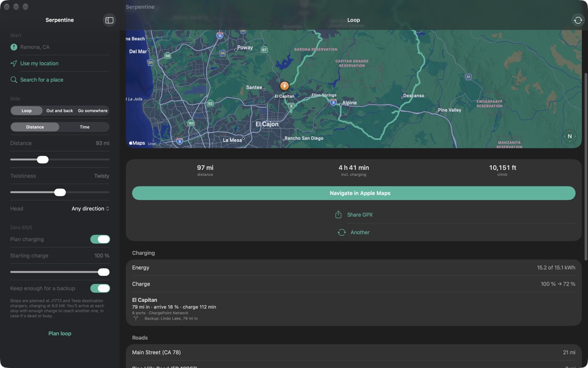Screen dimensions: 588x368
Task: Select the Loop ride mode
Action: [26, 111]
